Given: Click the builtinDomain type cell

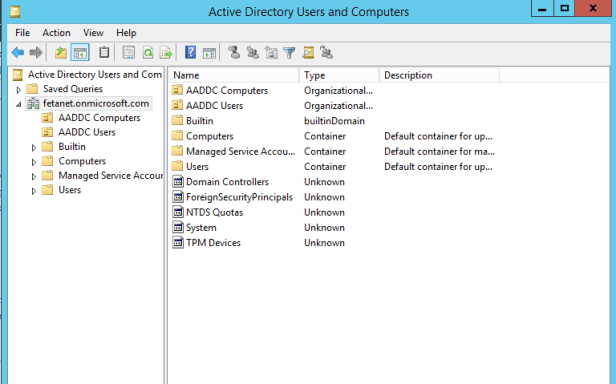Looking at the screenshot, I should tap(334, 121).
